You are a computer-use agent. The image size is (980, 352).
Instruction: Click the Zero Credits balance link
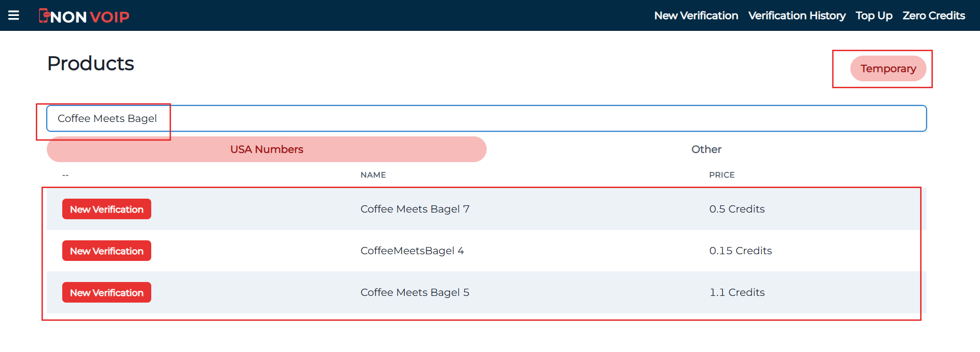tap(934, 15)
